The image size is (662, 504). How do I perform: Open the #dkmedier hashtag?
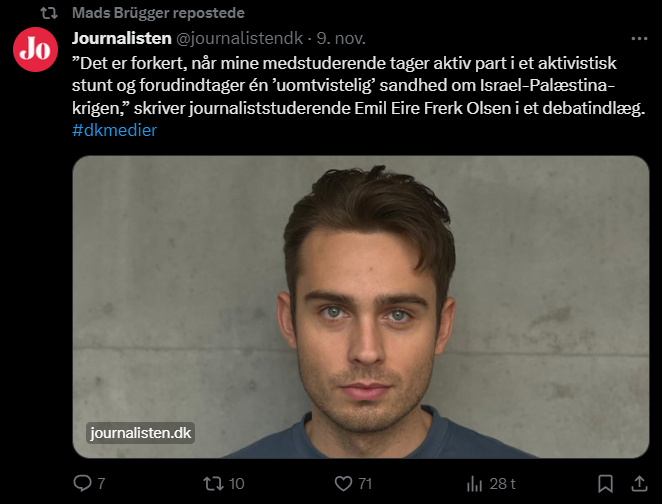pos(115,130)
